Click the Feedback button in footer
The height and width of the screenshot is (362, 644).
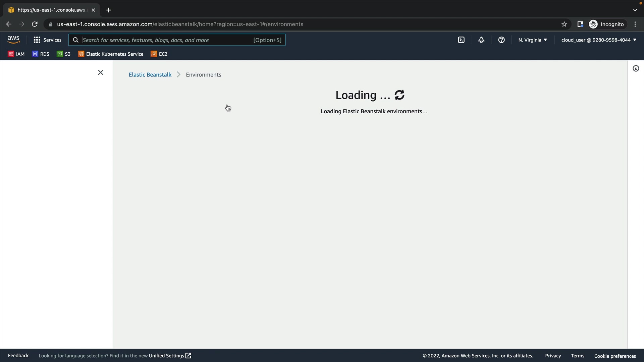coord(18,356)
